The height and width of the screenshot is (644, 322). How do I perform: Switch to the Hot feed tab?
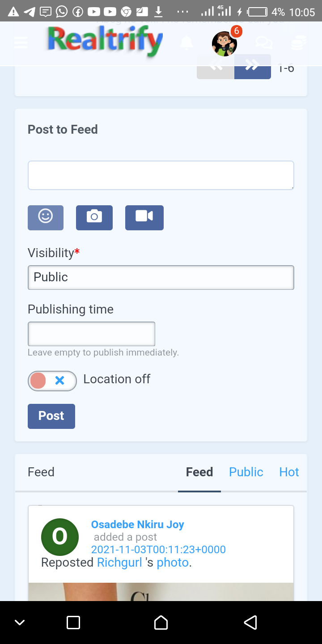(x=289, y=472)
